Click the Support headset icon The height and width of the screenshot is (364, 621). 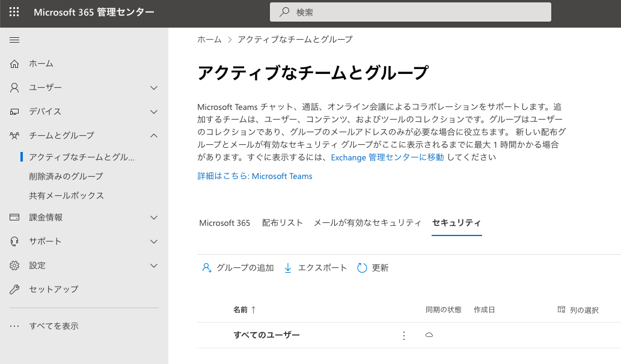point(14,241)
